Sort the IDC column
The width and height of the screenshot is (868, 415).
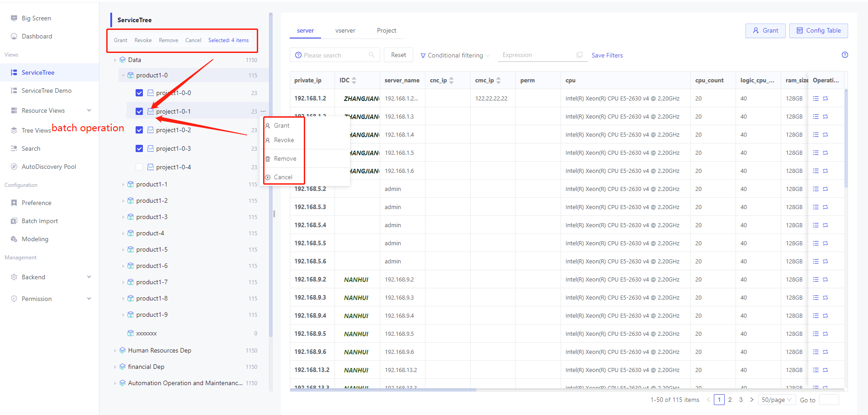[x=354, y=80]
